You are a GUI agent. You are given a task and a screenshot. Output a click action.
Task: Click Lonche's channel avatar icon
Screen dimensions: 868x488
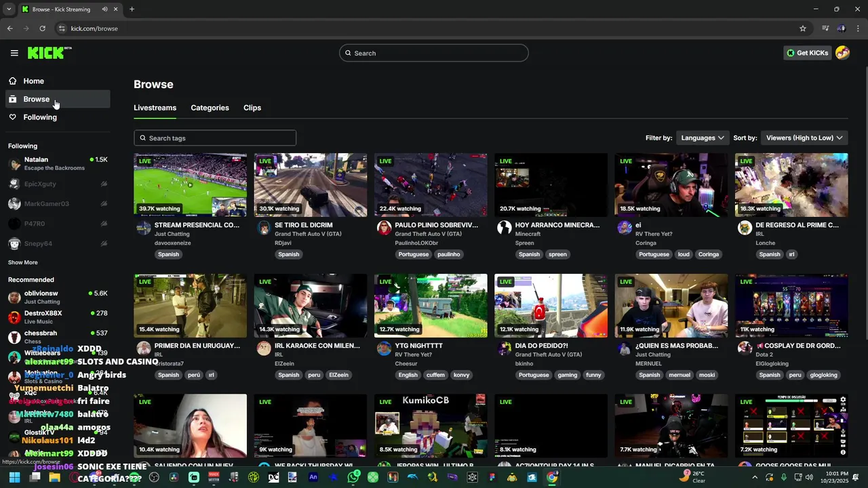(745, 228)
